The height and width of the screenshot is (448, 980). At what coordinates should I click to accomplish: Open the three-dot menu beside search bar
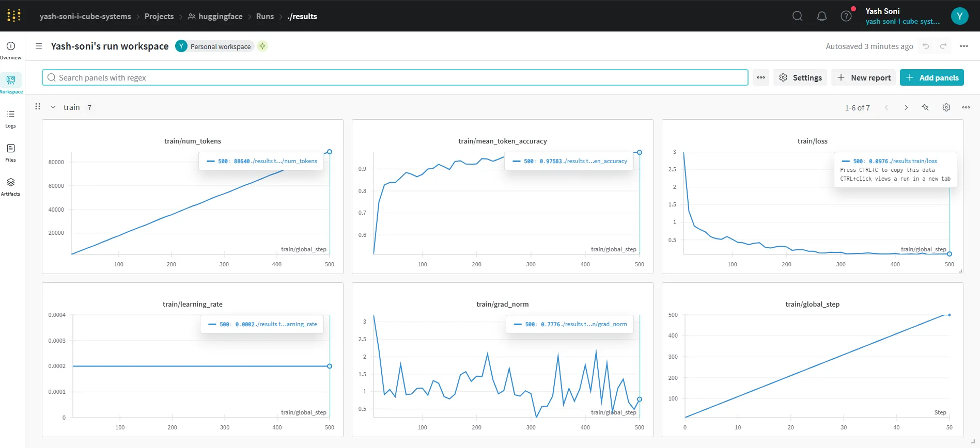[761, 77]
